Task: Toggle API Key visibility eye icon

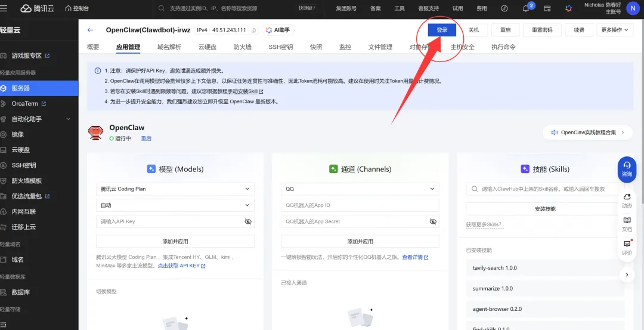Action: coord(247,221)
